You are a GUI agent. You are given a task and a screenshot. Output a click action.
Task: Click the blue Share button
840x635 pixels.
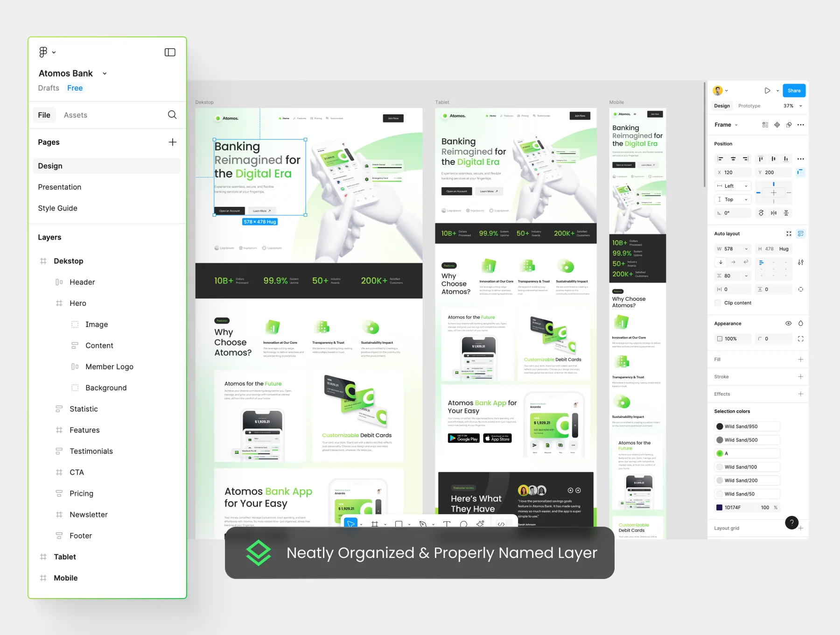(794, 91)
